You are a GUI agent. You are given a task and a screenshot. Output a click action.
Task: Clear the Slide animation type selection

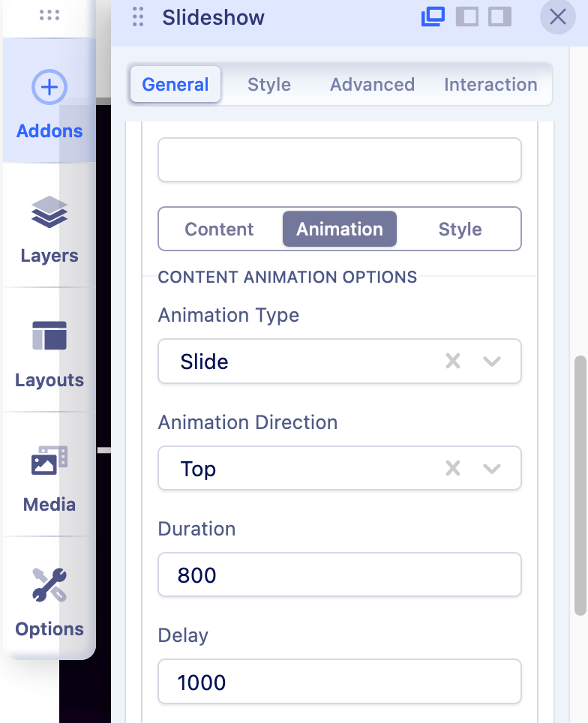pyautogui.click(x=453, y=361)
